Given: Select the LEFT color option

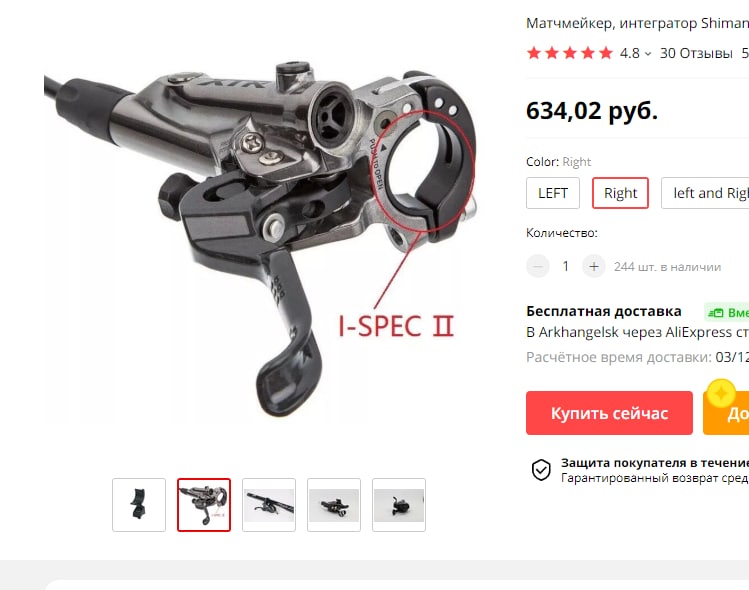Looking at the screenshot, I should coord(553,193).
